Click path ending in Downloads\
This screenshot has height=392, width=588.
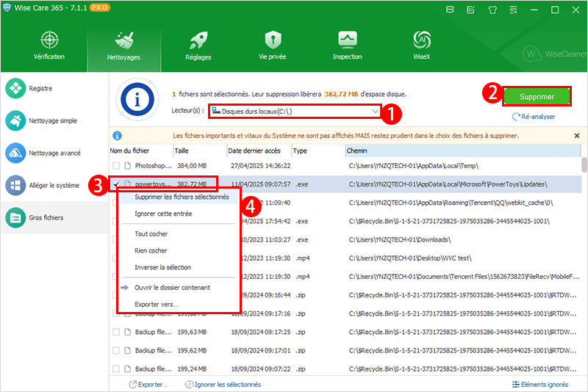pos(400,239)
